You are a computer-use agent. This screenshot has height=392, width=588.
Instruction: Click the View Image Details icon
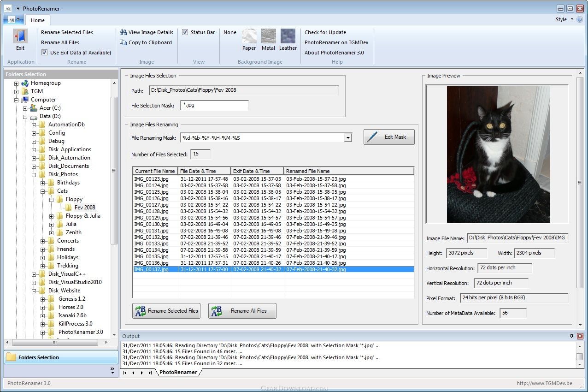(123, 32)
